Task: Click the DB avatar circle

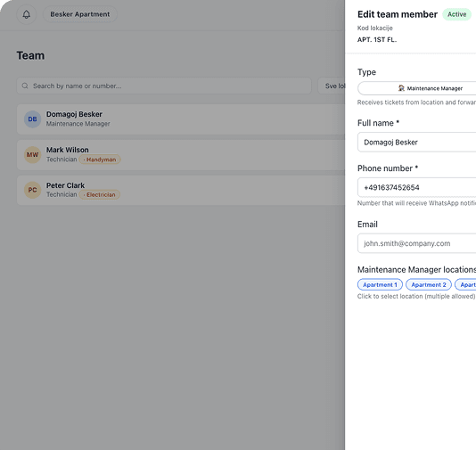Action: (32, 119)
